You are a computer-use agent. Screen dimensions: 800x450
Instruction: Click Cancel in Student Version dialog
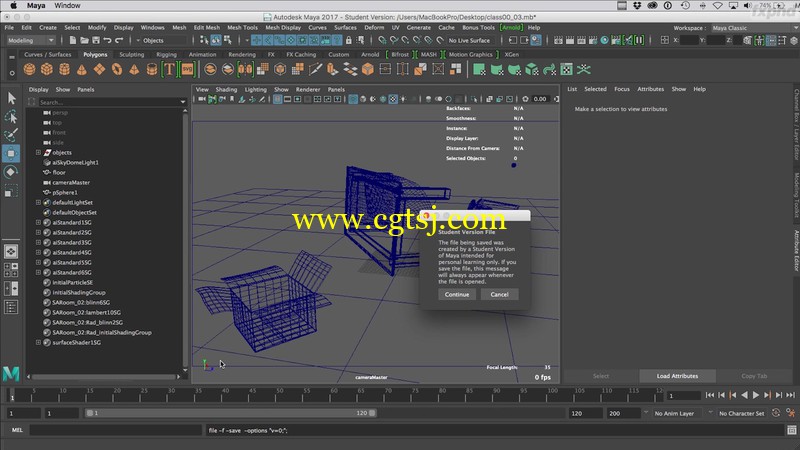tap(499, 294)
